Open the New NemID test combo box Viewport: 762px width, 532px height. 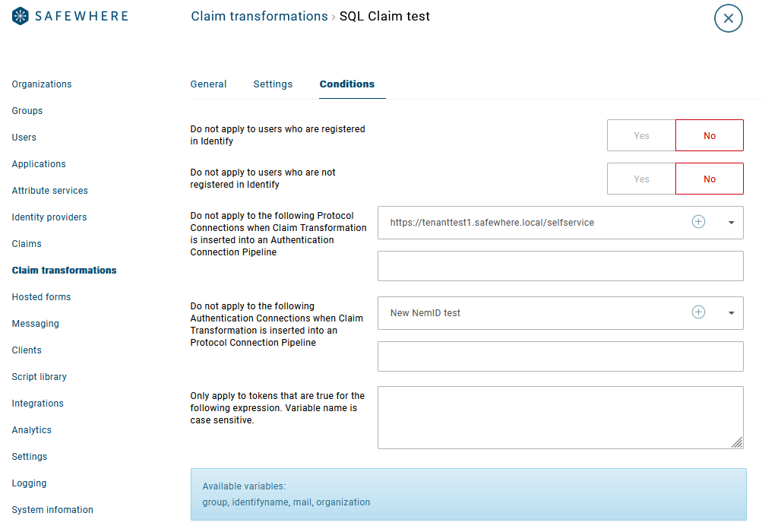pyautogui.click(x=561, y=313)
